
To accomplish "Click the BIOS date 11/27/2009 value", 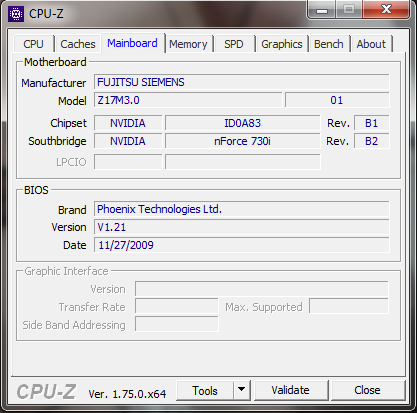I will [x=241, y=245].
